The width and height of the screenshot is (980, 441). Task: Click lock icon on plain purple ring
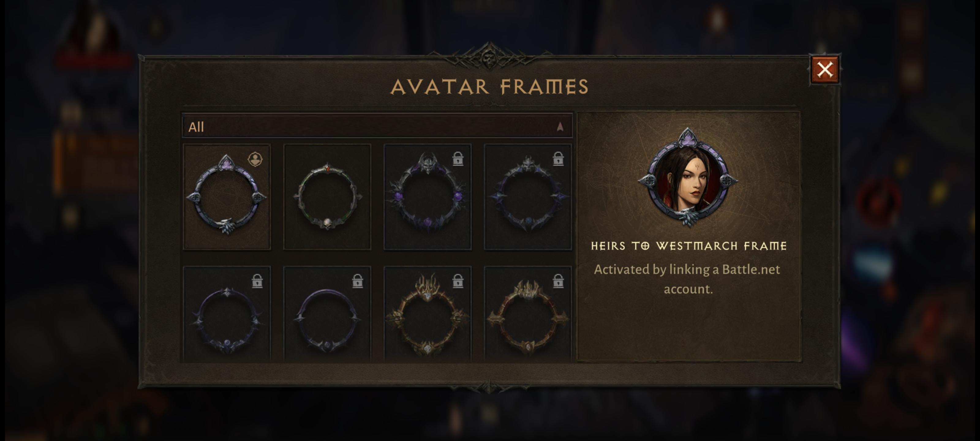[358, 281]
